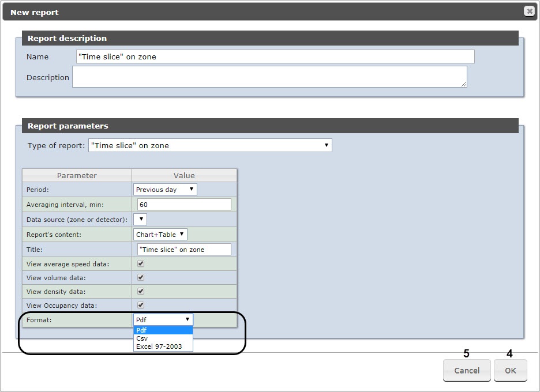
Task: Open the Data source dropdown
Action: tap(140, 219)
